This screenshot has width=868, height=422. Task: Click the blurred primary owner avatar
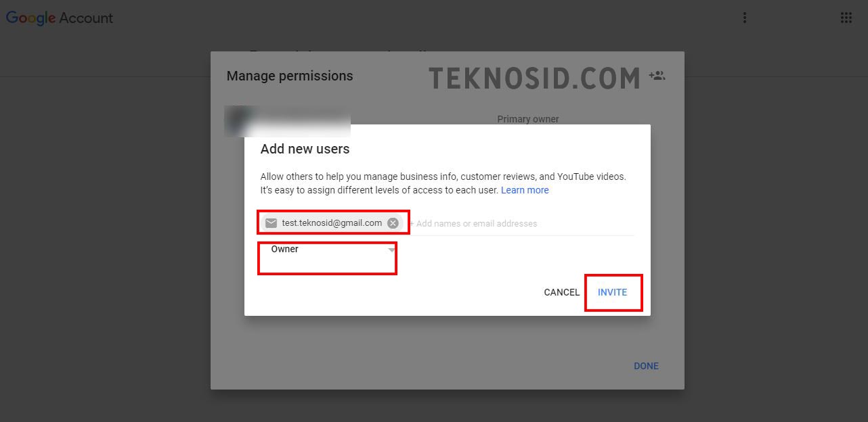pyautogui.click(x=240, y=120)
